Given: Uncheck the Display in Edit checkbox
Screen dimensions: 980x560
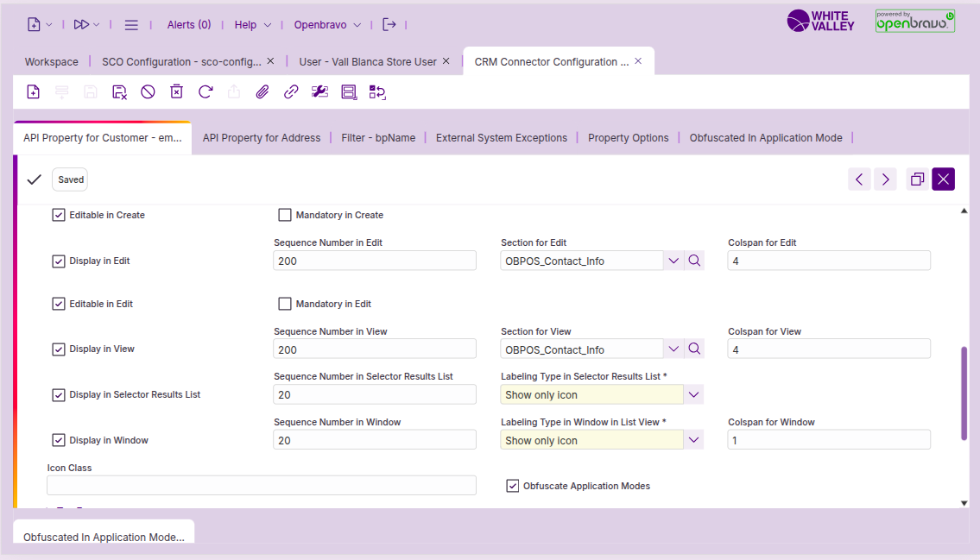Looking at the screenshot, I should tap(59, 261).
